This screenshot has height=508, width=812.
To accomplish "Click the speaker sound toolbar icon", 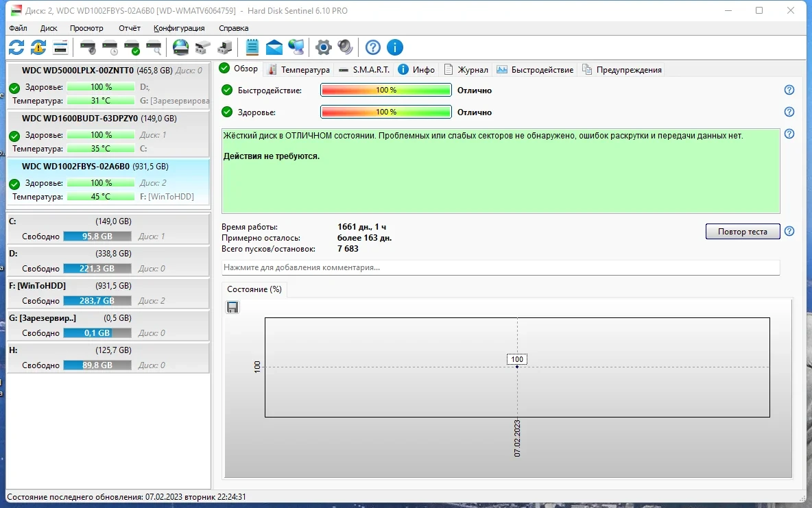I will tap(345, 47).
